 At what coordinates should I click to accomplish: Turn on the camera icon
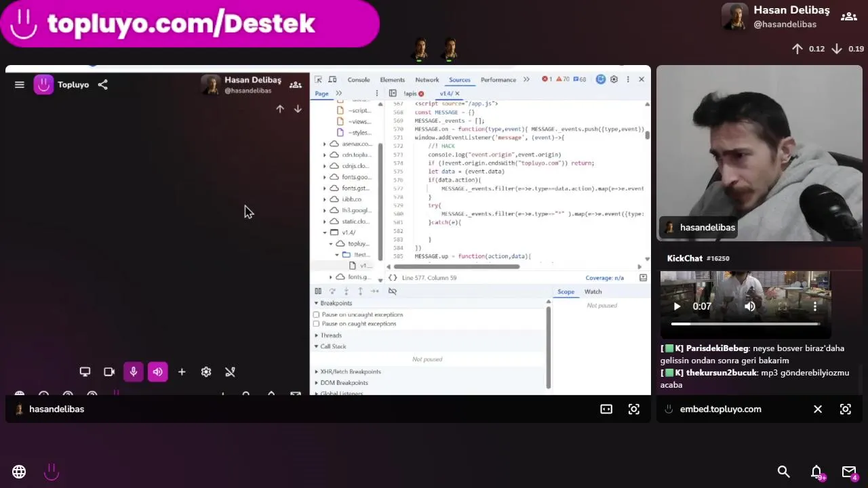109,371
